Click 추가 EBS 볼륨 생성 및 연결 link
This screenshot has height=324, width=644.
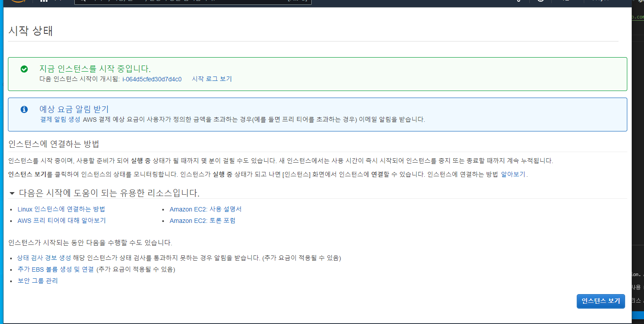(56, 269)
